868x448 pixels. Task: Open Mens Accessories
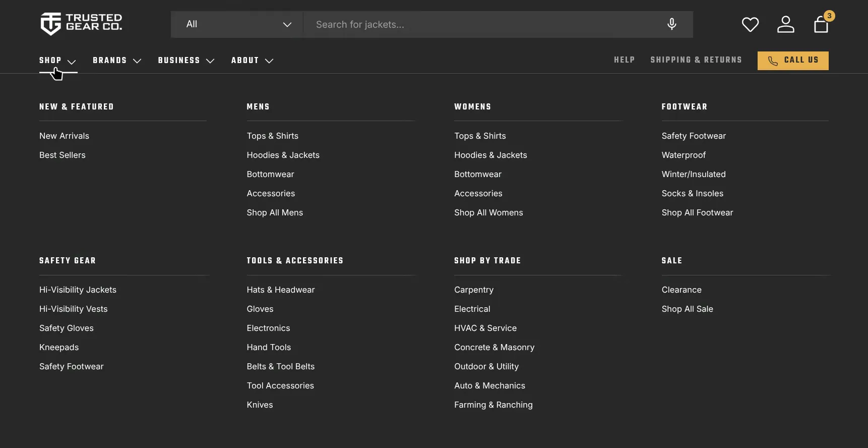point(271,193)
